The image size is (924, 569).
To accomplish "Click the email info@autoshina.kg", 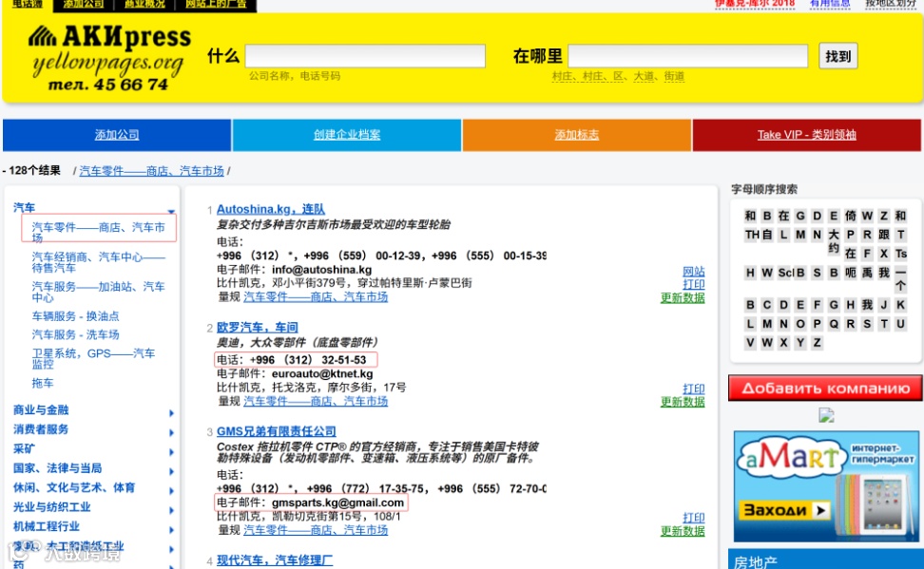I will point(321,270).
